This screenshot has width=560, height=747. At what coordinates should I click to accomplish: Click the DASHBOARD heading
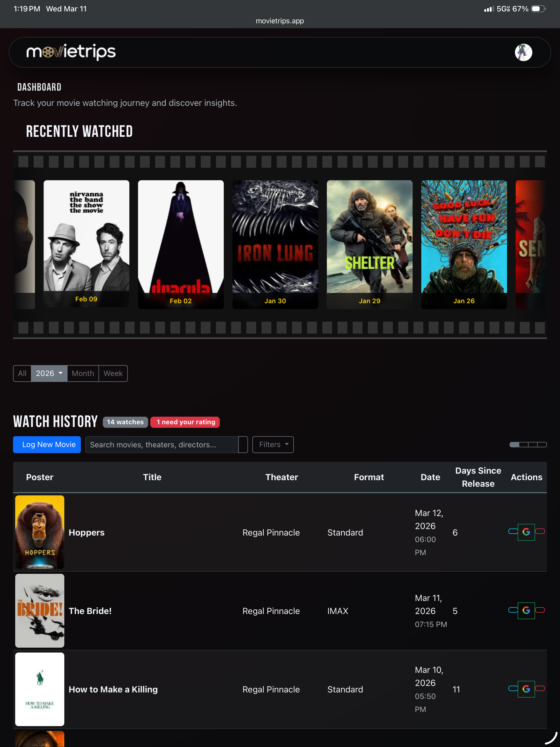pyautogui.click(x=39, y=87)
